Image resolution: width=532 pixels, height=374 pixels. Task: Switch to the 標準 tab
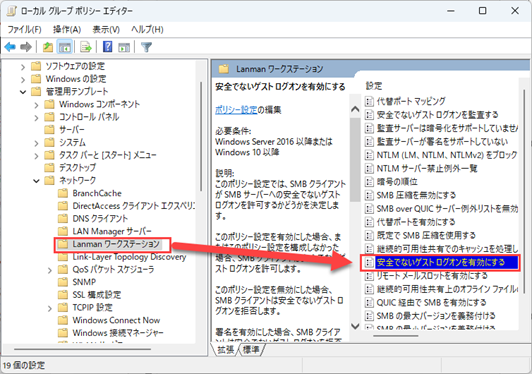[251, 350]
